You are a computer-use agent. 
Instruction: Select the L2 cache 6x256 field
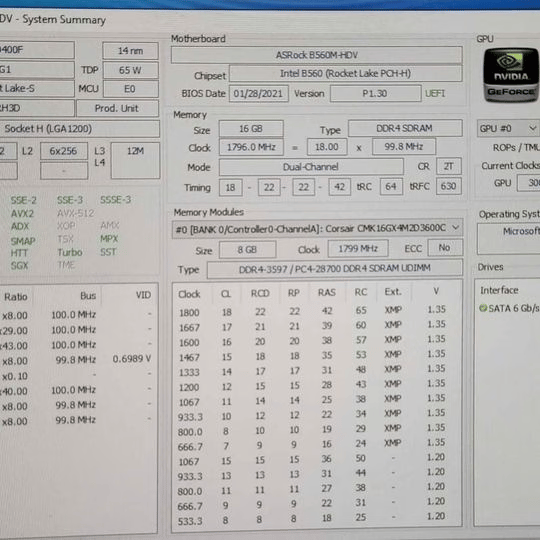pyautogui.click(x=64, y=151)
